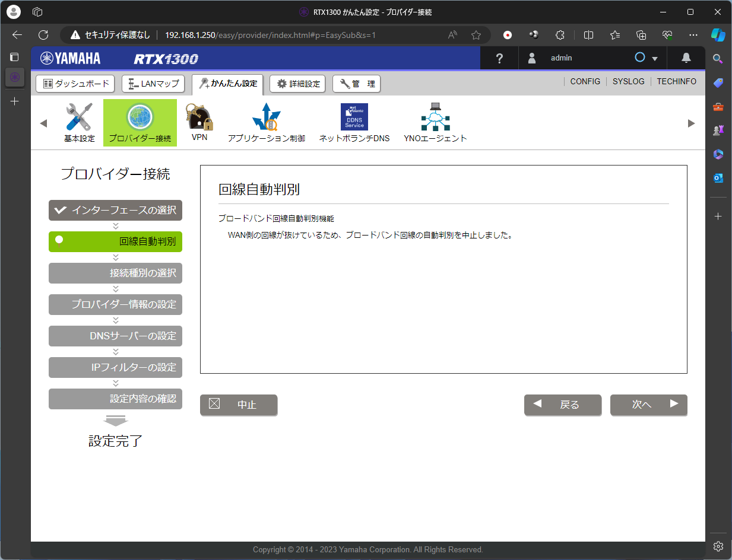
Task: Click the browser back arrow
Action: point(17,35)
